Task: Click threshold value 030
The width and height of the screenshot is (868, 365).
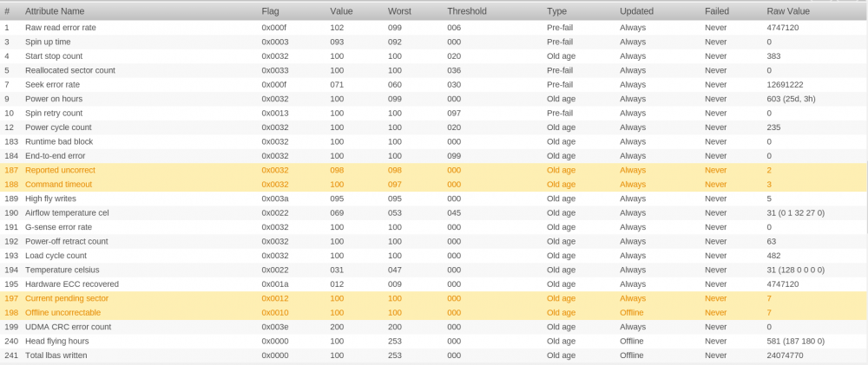Action: pos(454,85)
